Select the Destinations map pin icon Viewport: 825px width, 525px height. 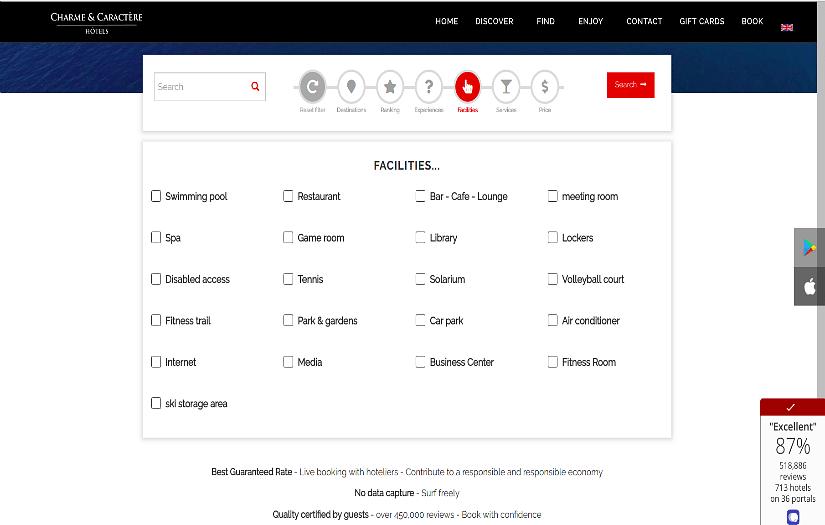click(351, 87)
